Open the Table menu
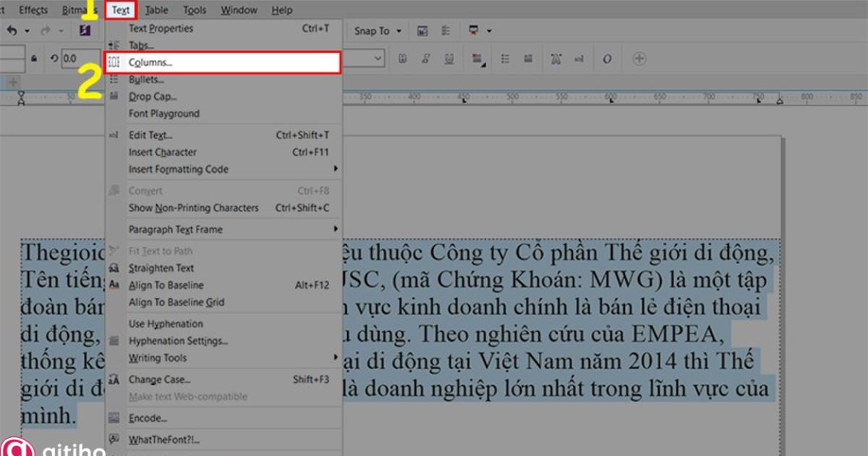Viewport: 868px width, 456px height. click(x=156, y=9)
